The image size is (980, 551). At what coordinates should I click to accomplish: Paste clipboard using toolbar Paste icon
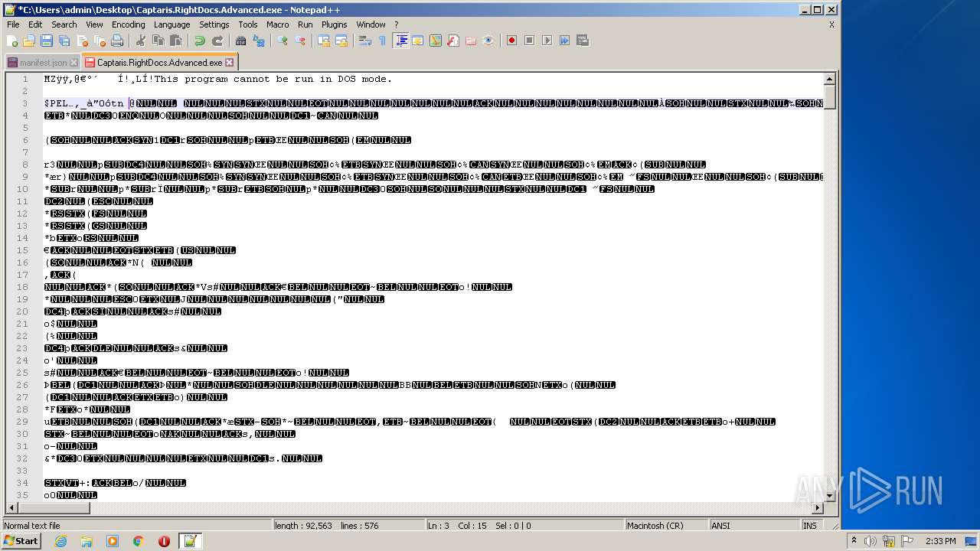click(x=175, y=41)
